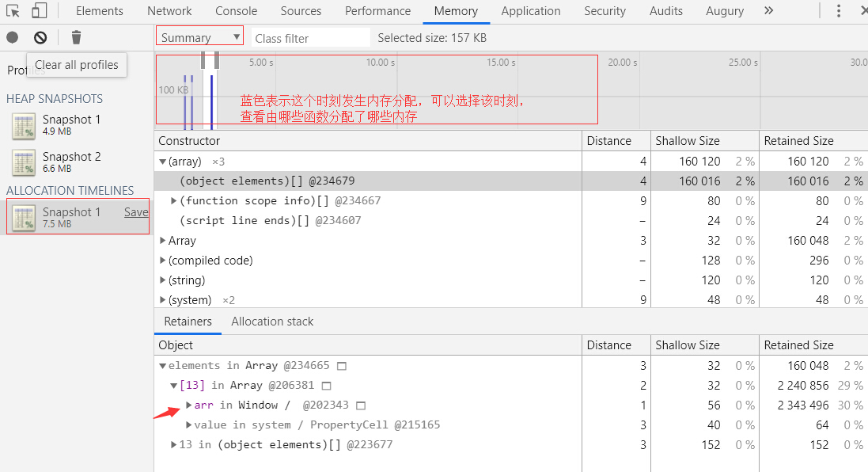Open the DevTools customize menu (three dots)
868x472 pixels.
838,11
